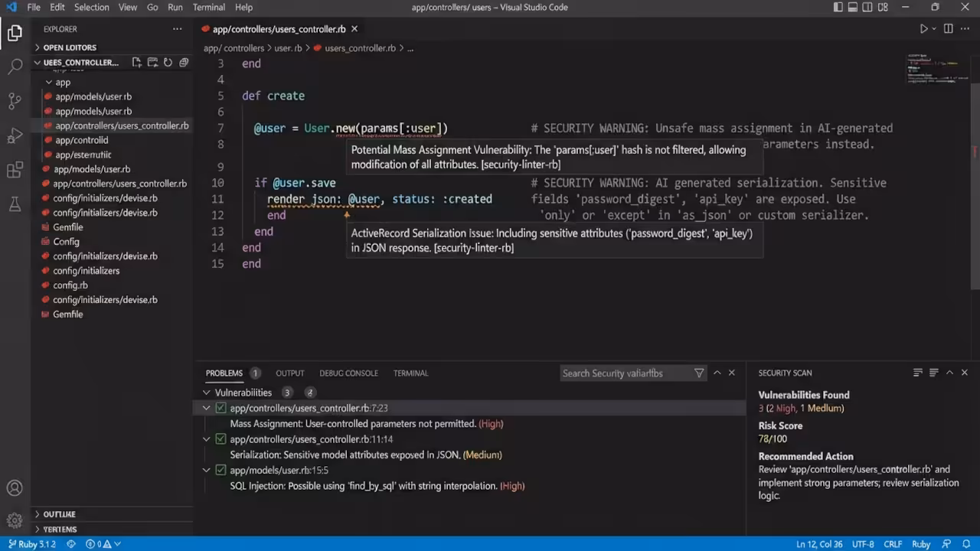The image size is (980, 551).
Task: Collapse Security Scan panel with chevron
Action: click(x=949, y=373)
